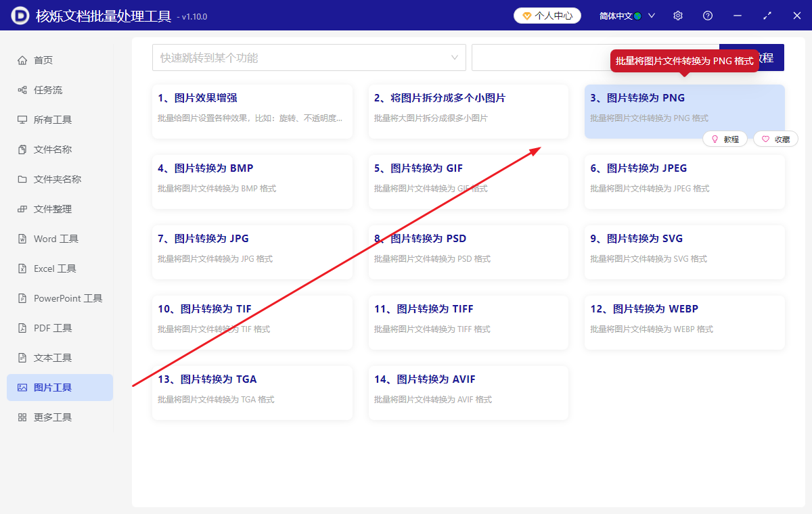Click the 文件夹名称 folder icon

pos(22,179)
